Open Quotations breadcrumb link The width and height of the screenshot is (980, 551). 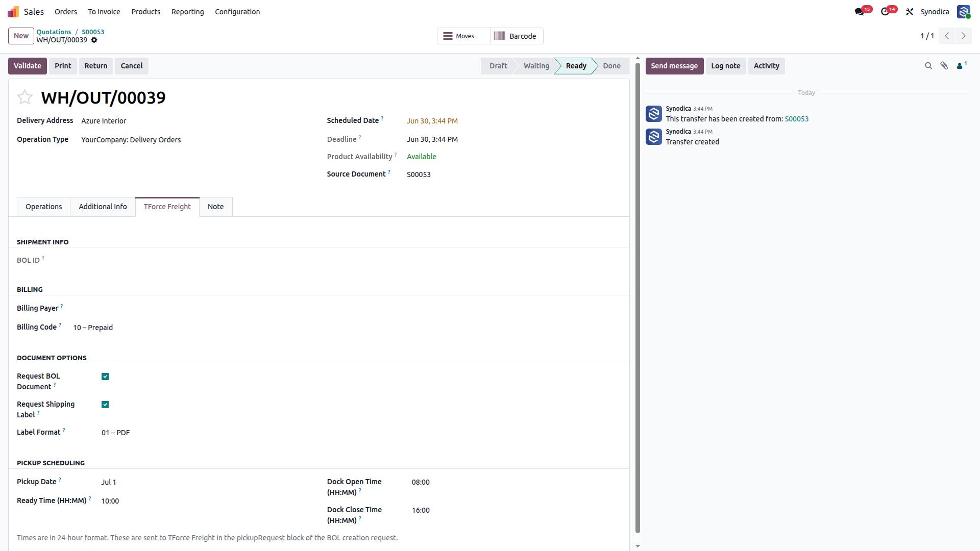point(54,32)
